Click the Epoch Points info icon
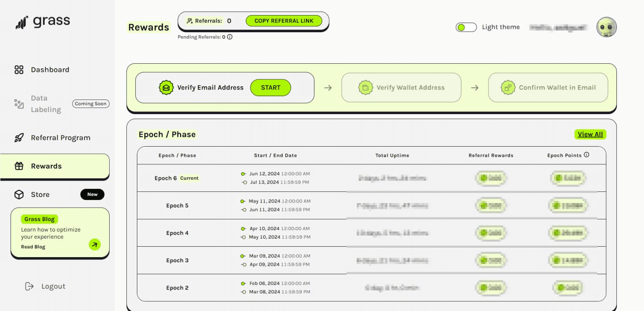This screenshot has width=644, height=311. 587,155
